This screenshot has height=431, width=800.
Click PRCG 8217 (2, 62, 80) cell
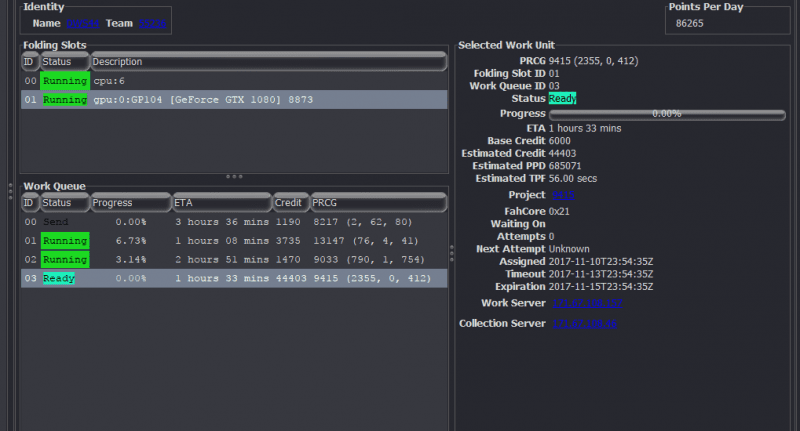click(363, 222)
